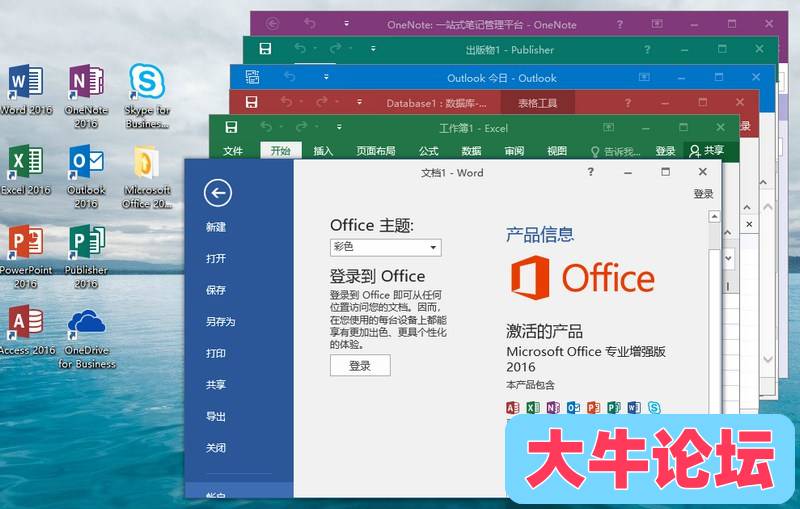Image resolution: width=800 pixels, height=509 pixels.
Task: Launch PowerPoint 2016 desktop shortcut
Action: pos(26,257)
